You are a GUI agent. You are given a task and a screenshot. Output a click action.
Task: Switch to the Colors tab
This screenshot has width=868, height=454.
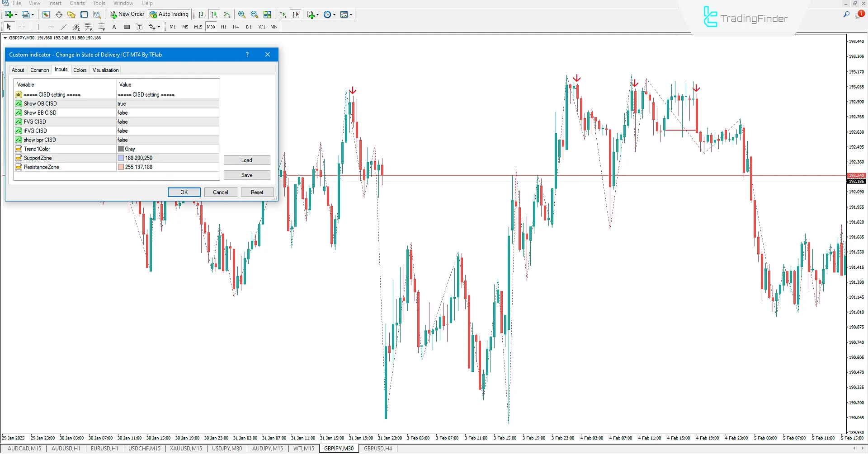[x=80, y=70]
